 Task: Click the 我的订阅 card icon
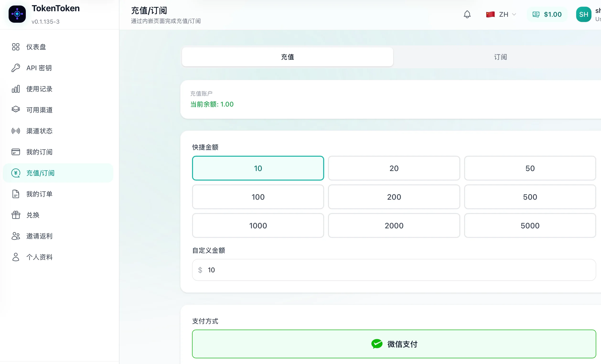coord(16,152)
